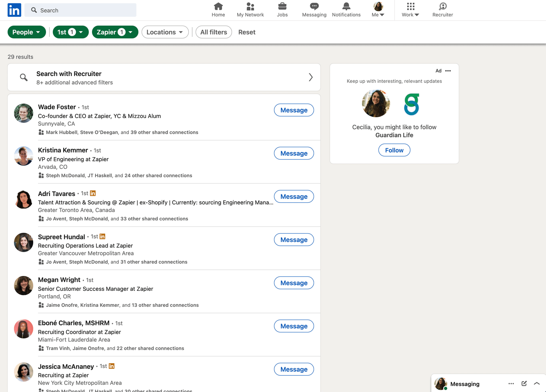Open the Jobs briefcase icon

(x=282, y=6)
